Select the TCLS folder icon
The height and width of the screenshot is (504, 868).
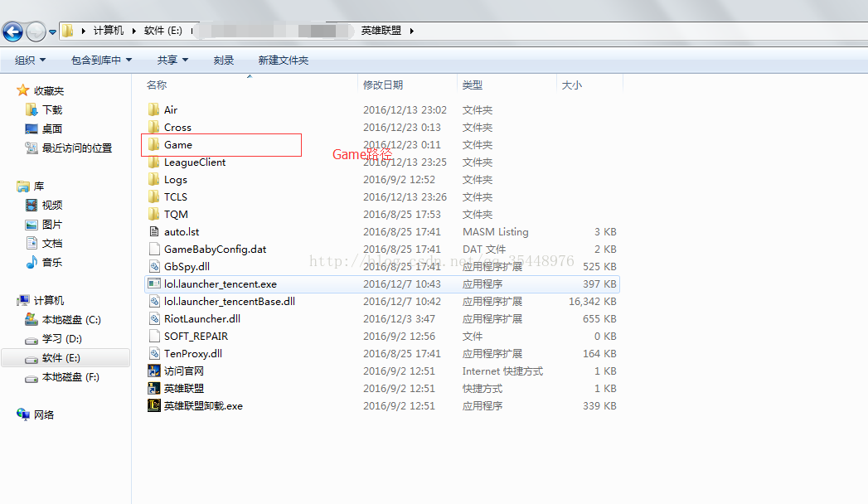point(154,197)
